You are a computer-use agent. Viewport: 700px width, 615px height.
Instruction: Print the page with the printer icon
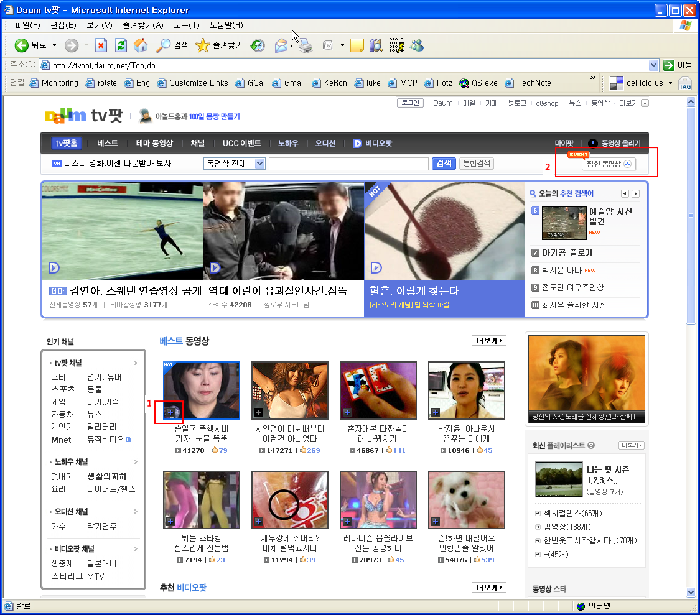coord(306,45)
